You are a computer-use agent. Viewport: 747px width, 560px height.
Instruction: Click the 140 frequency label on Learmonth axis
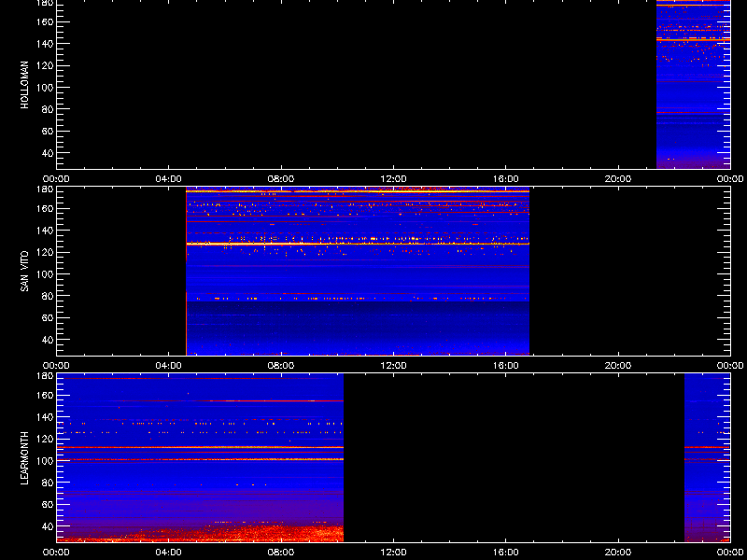[x=46, y=416]
